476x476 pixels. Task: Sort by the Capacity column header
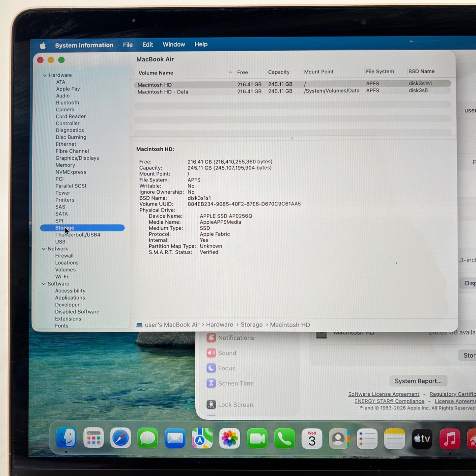(279, 72)
